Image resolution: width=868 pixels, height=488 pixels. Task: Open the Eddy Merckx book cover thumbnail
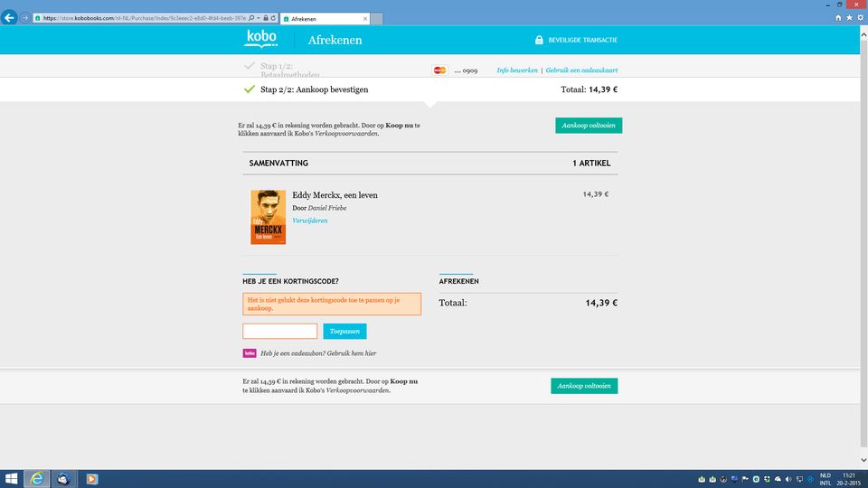click(x=268, y=217)
